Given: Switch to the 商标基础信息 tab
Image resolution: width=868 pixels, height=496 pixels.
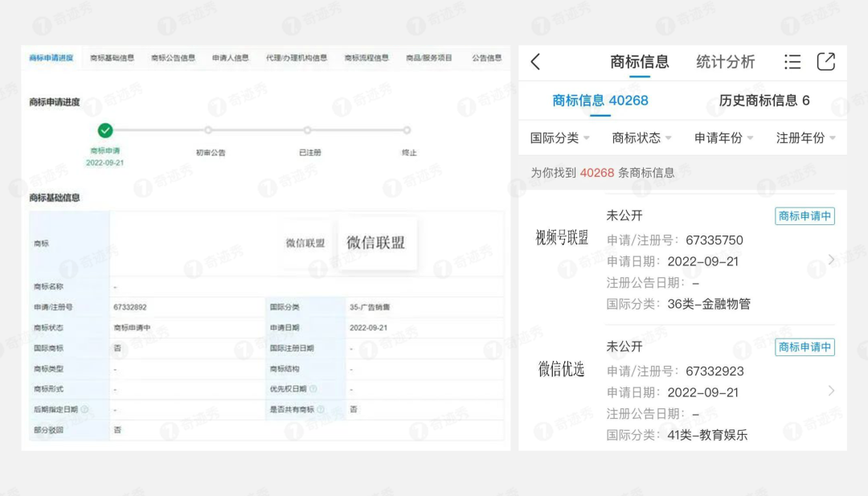Looking at the screenshot, I should pos(112,58).
